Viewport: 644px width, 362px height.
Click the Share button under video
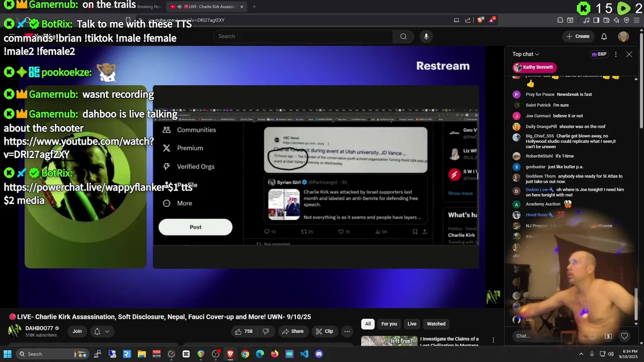pyautogui.click(x=292, y=331)
